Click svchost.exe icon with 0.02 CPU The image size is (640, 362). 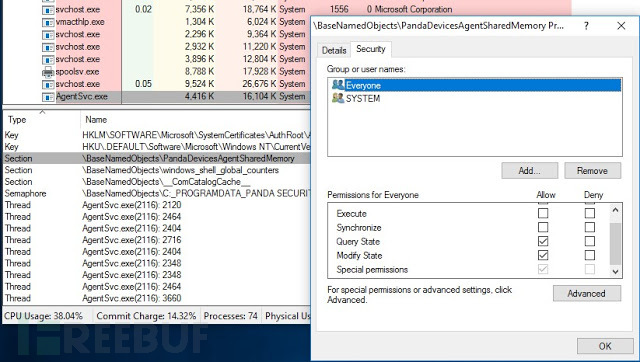(x=48, y=10)
